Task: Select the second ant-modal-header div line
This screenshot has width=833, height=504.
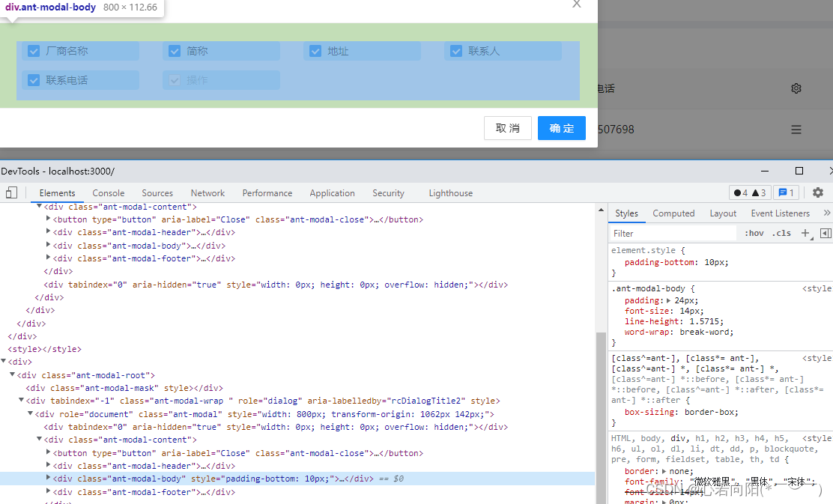Action: [x=143, y=466]
